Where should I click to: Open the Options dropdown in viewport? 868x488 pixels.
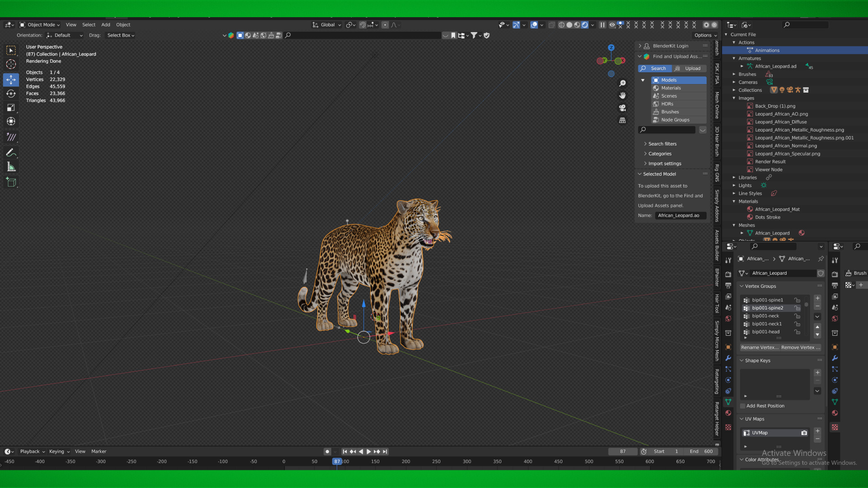[x=705, y=35]
